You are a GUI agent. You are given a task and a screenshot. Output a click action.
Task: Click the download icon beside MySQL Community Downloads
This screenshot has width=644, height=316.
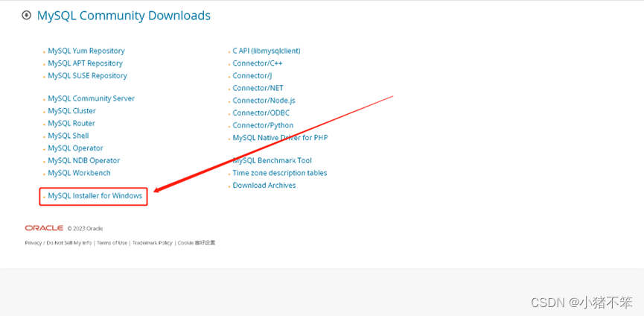[x=26, y=16]
